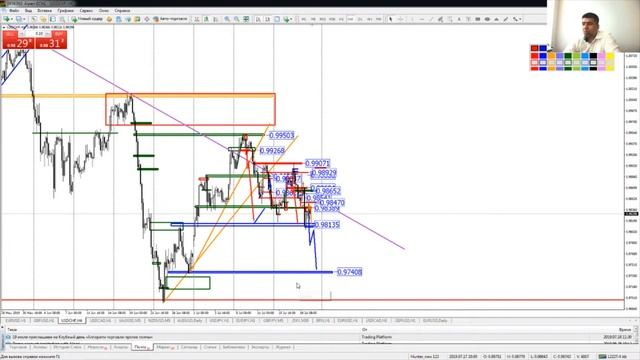Pick the topmost red swatch above palette

pos(534,48)
